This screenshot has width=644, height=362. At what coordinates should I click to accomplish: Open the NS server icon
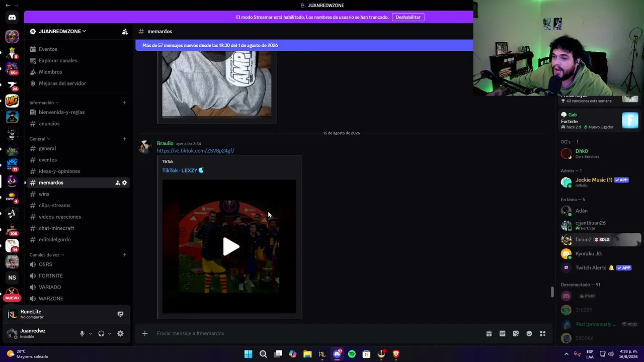click(12, 278)
